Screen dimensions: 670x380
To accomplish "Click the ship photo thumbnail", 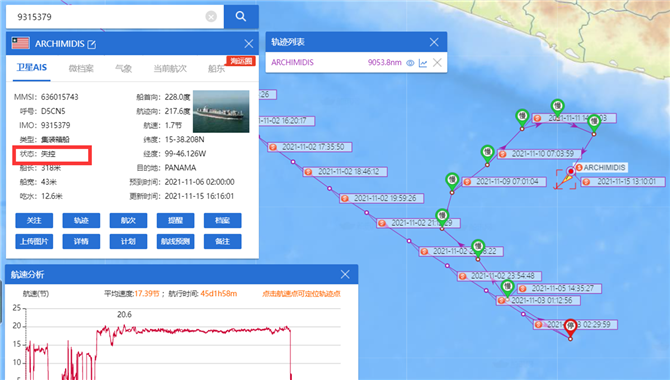I will point(221,111).
